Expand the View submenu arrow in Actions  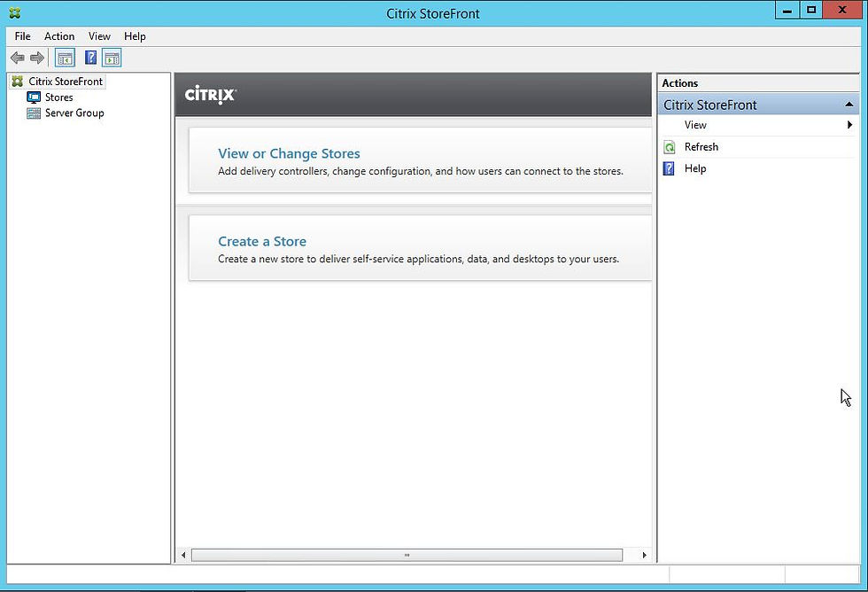coord(849,125)
